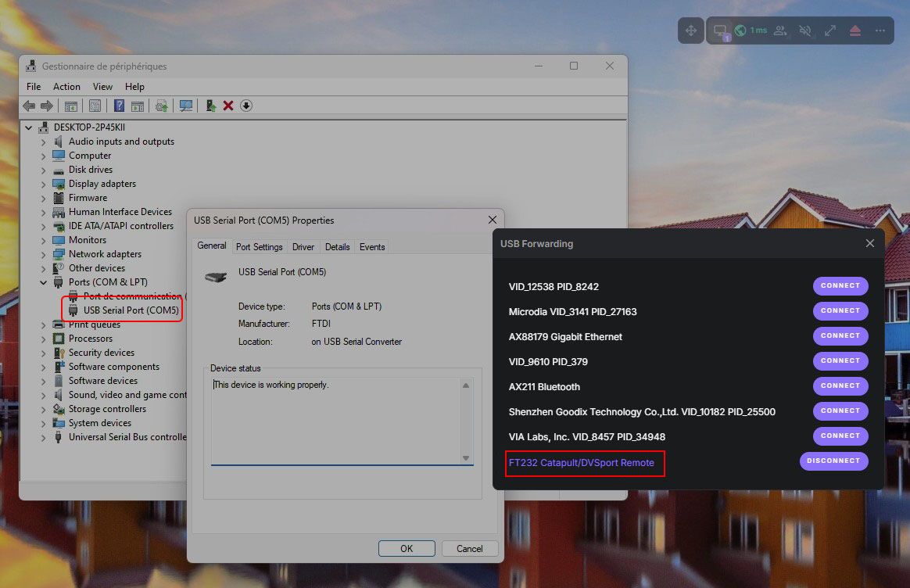Click the fullscreen arrows icon in the remote toolbar
The height and width of the screenshot is (588, 910).
pyautogui.click(x=829, y=30)
